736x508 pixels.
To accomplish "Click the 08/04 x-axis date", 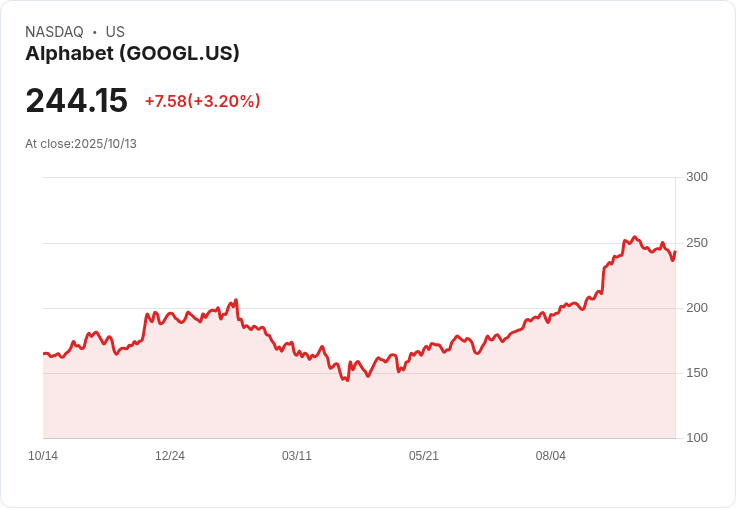I will [551, 456].
